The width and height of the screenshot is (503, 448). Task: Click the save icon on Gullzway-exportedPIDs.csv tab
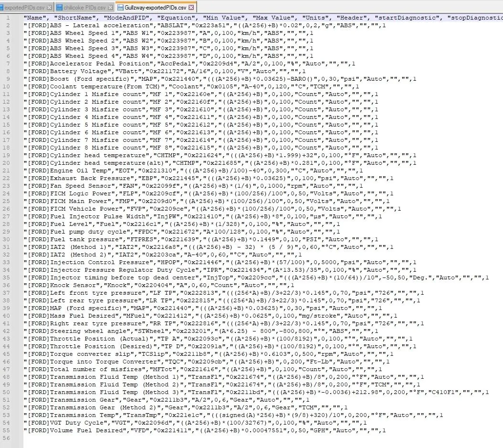click(120, 7)
